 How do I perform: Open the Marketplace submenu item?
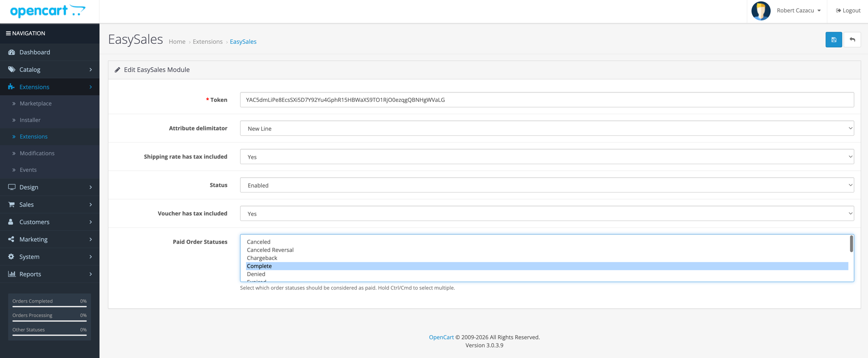tap(49, 103)
